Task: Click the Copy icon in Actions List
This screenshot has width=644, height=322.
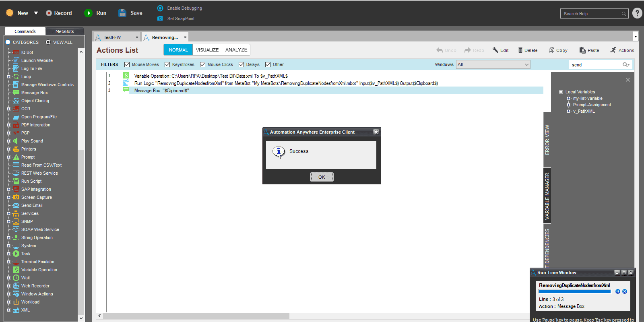Action: pyautogui.click(x=551, y=50)
